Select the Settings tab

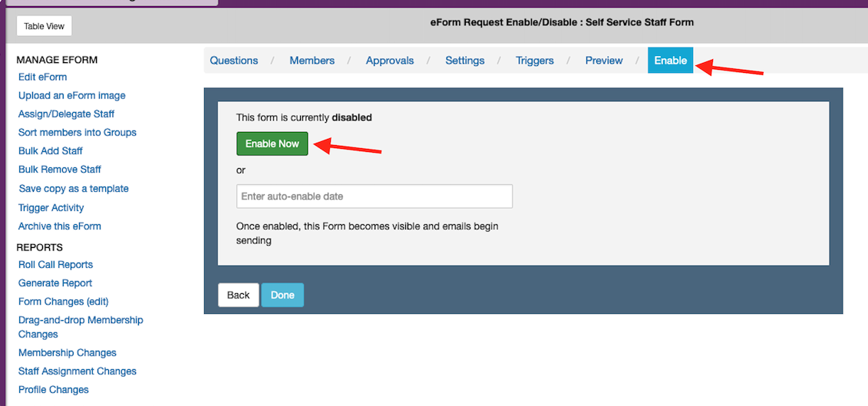point(464,61)
